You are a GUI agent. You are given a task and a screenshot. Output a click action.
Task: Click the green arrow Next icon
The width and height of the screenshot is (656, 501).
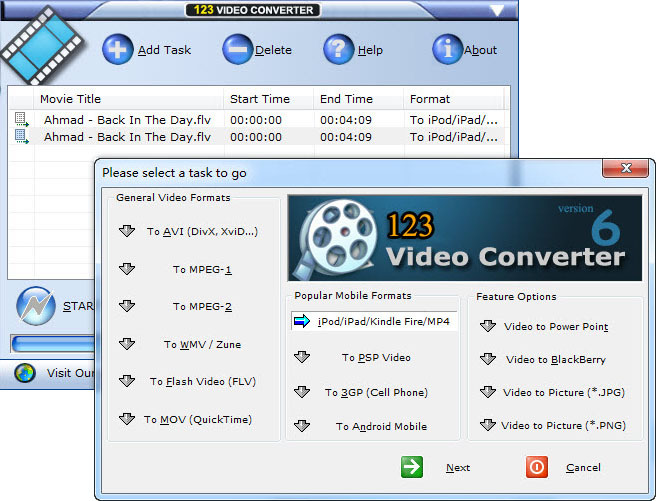pos(412,467)
